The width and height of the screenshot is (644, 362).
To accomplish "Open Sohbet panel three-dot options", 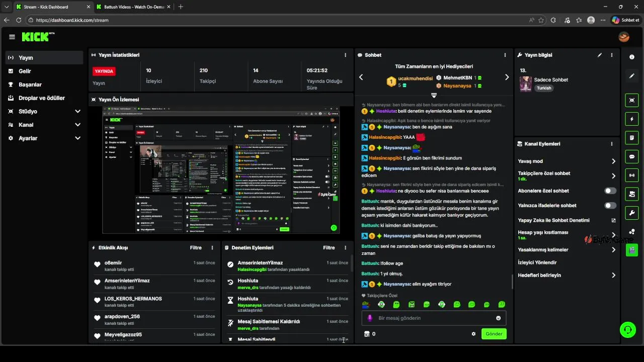I will click(x=505, y=55).
